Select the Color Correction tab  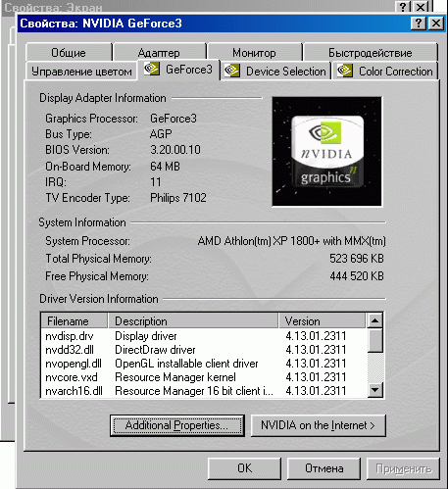pyautogui.click(x=385, y=71)
